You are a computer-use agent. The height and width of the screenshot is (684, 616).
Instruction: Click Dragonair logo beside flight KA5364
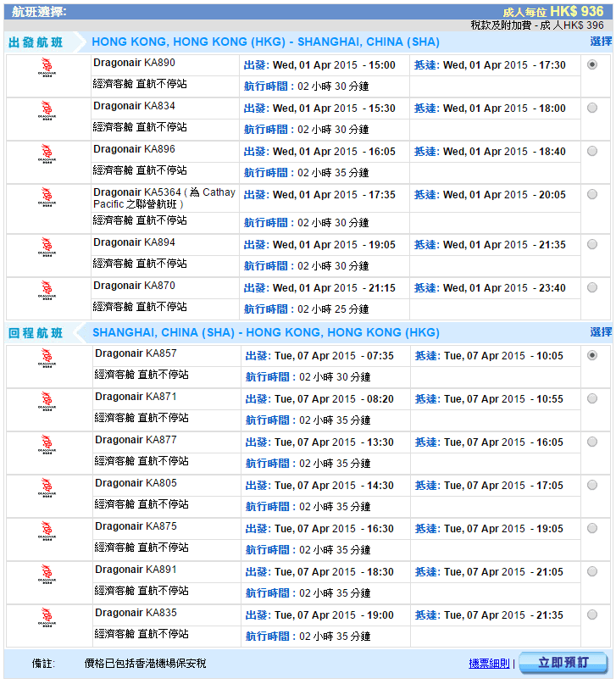[x=47, y=197]
